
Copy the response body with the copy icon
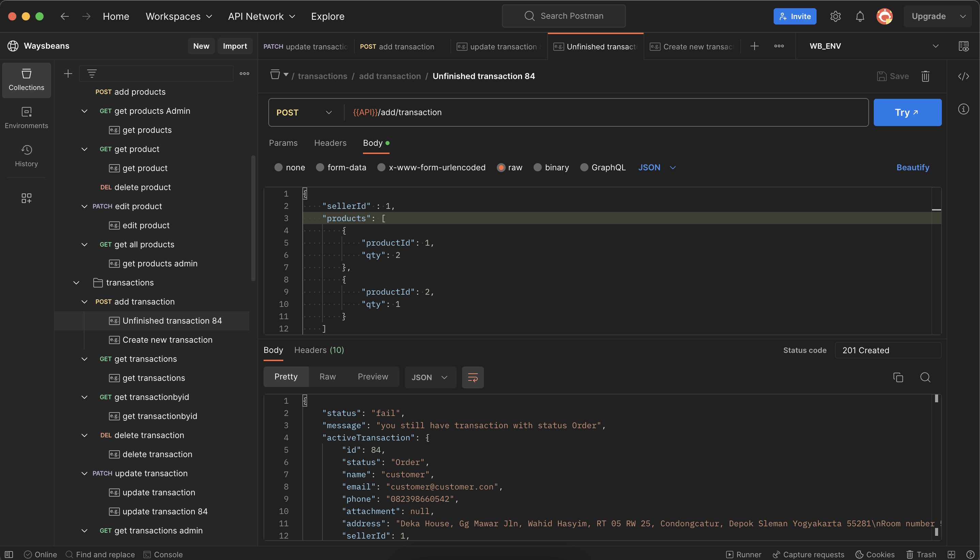coord(898,377)
